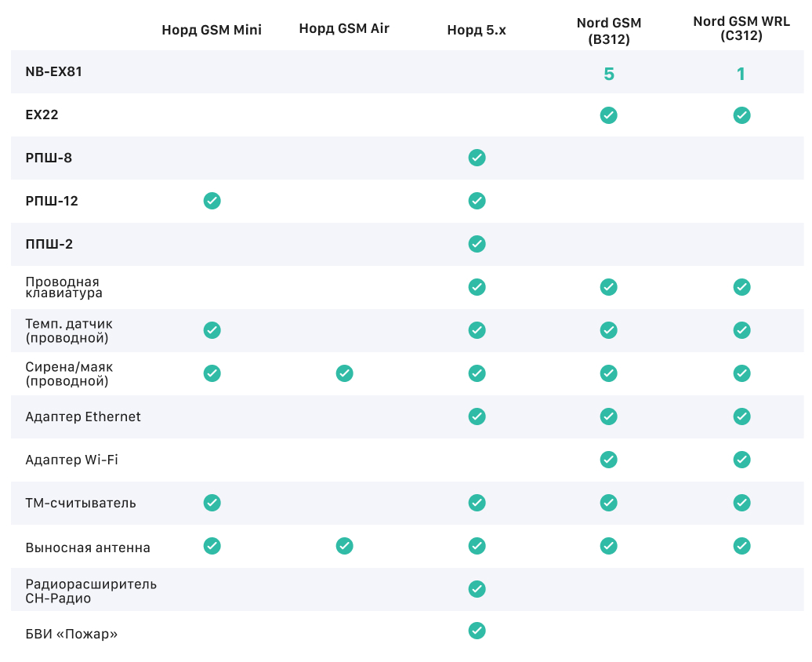Screen dimensions: 812x662
Task: Click the Норд GSM Mini column header
Action: tap(212, 30)
